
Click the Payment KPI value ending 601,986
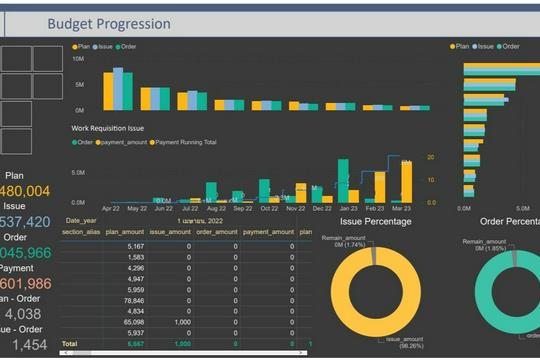[25, 284]
